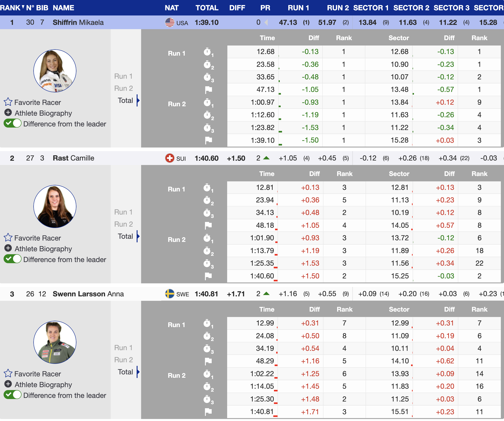This screenshot has height=421, width=504.
Task: Expand Swenn Larsson's Athlete Biography
Action: pyautogui.click(x=8, y=384)
